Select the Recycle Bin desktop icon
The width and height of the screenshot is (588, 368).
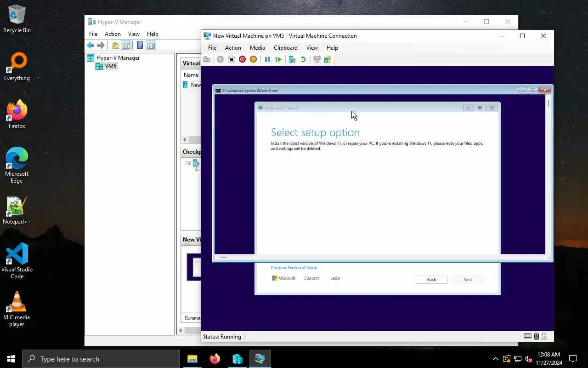pyautogui.click(x=17, y=19)
